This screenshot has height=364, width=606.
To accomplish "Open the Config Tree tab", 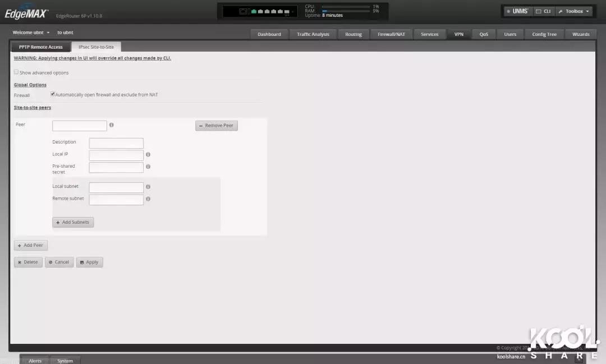I will pos(544,34).
